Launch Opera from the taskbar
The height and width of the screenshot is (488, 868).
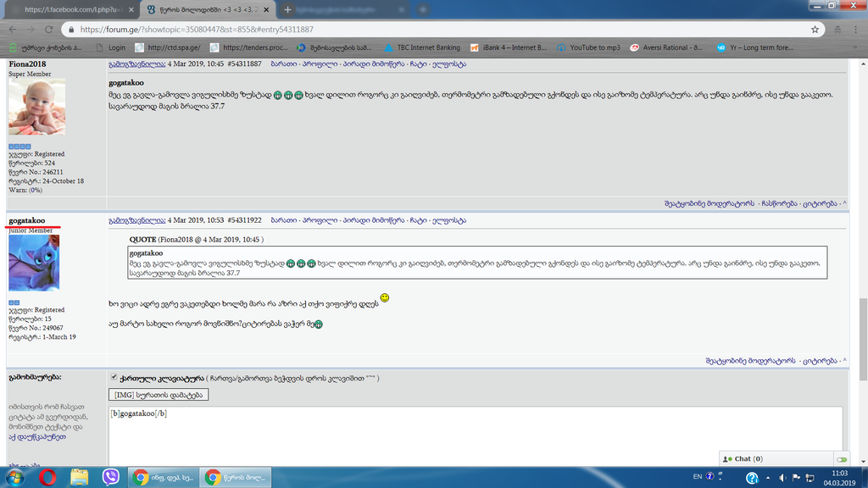[x=47, y=477]
